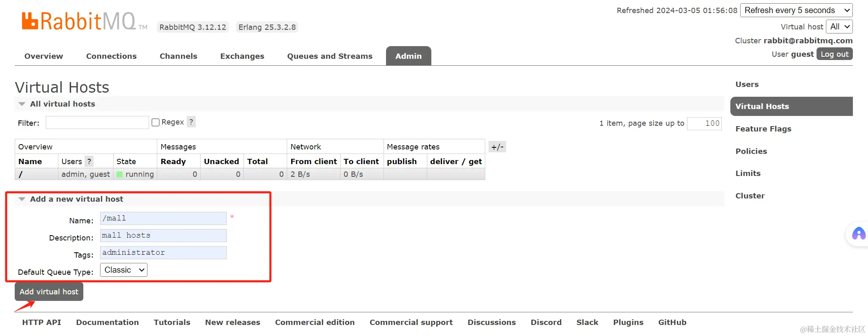Screen dimensions: 868x336
Task: Sort by the Ready column header
Action: [x=173, y=161]
